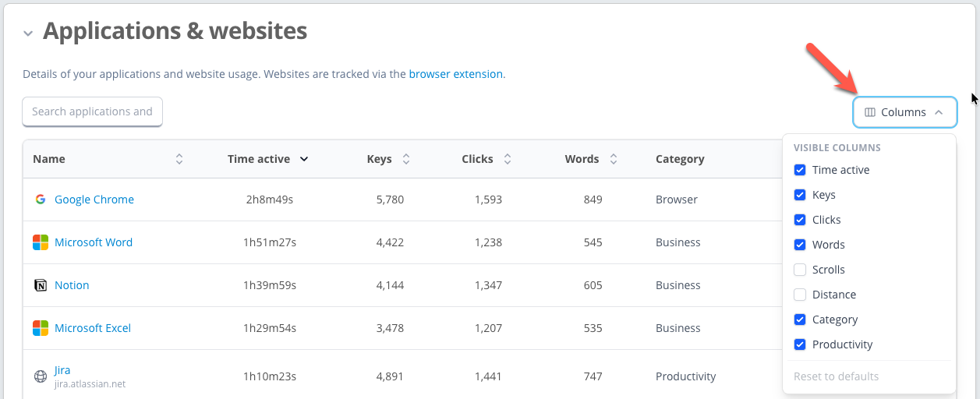Click Reset to defaults in the Columns menu
Viewport: 980px width, 399px height.
point(836,376)
